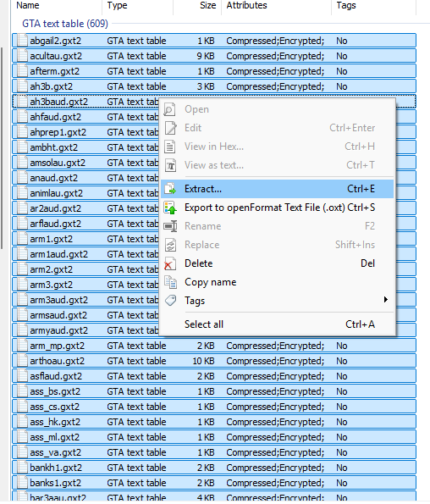The width and height of the screenshot is (430, 504).
Task: Select the armyaud.gxt2 file name
Action: 58,330
